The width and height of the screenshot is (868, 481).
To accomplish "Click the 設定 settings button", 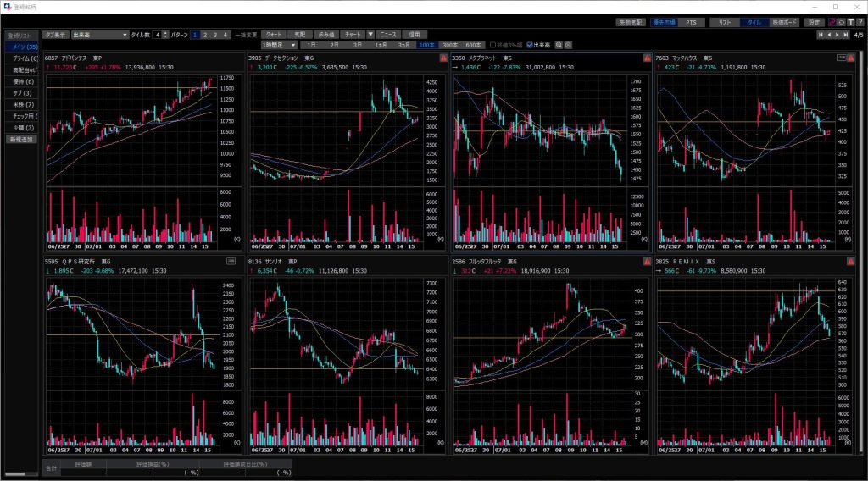I will [x=814, y=22].
